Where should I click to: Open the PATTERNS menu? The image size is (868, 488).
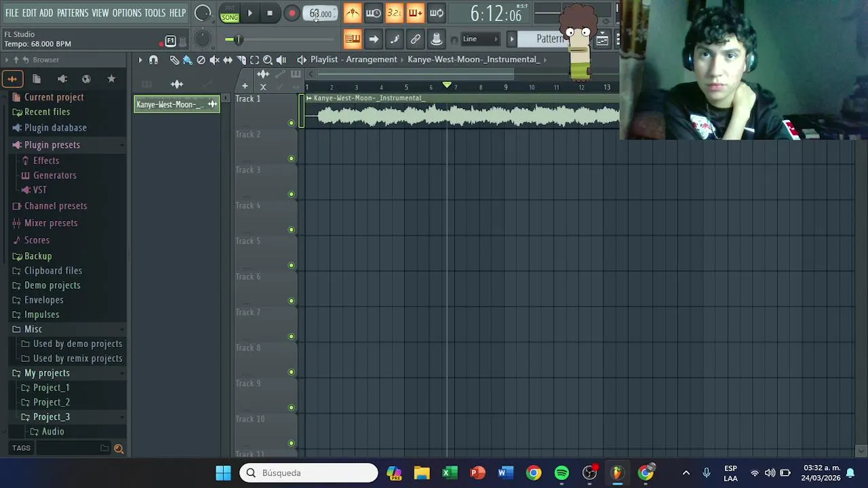(73, 13)
